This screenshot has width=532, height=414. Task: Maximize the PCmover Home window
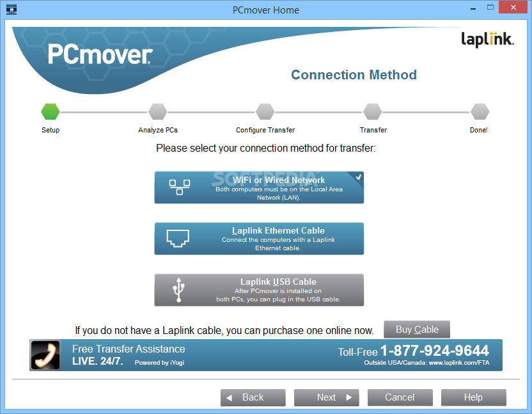[x=490, y=8]
